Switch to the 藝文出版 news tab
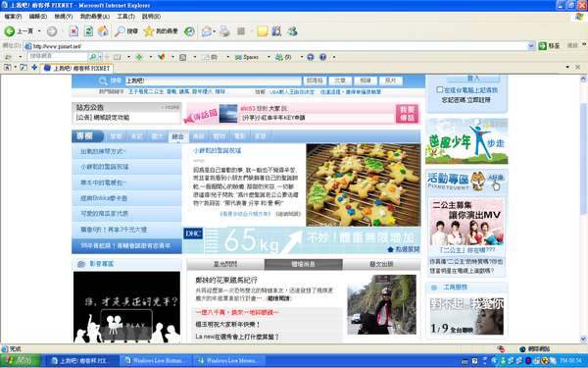This screenshot has height=368, width=588. point(381,264)
